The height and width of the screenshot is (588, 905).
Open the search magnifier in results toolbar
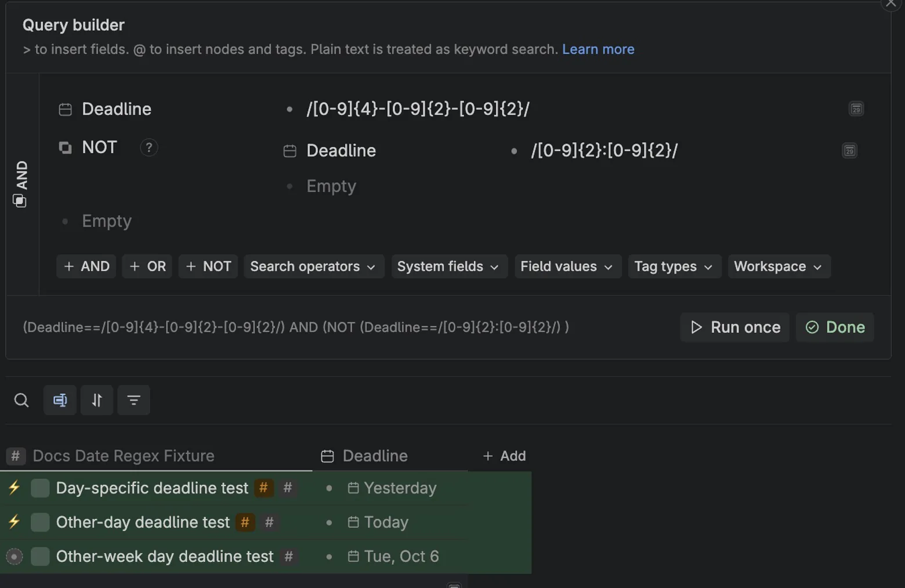tap(21, 400)
